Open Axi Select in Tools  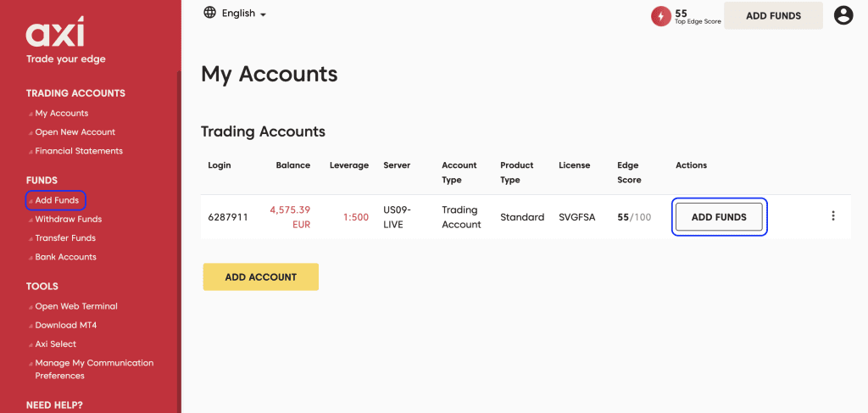point(55,344)
